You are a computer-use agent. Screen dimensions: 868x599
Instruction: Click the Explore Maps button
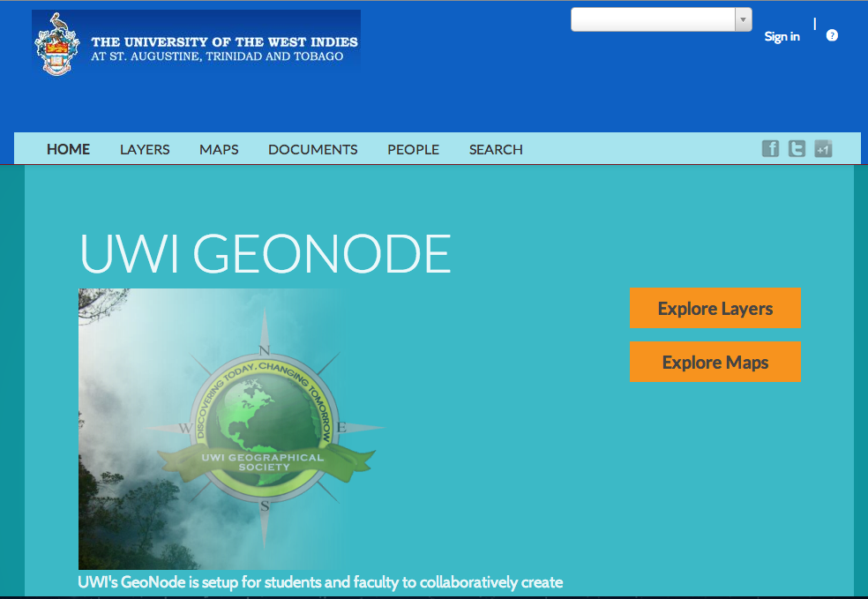click(x=715, y=362)
